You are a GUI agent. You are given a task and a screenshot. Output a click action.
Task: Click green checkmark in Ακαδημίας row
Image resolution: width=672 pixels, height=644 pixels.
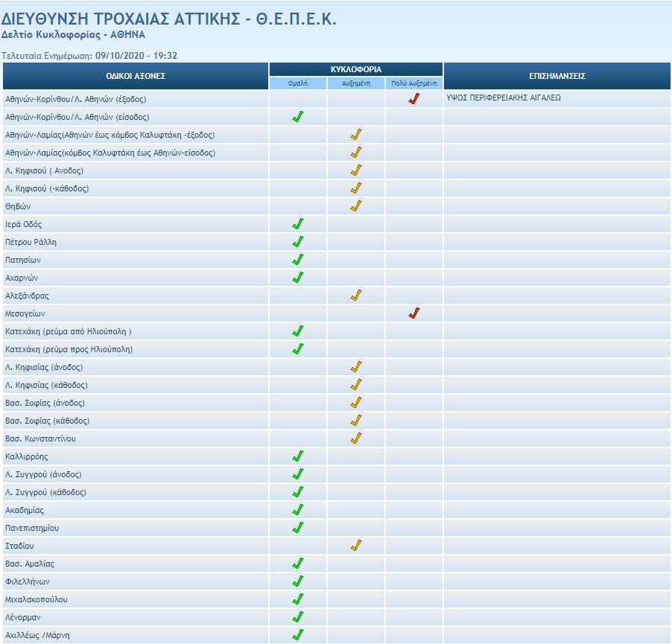point(298,510)
